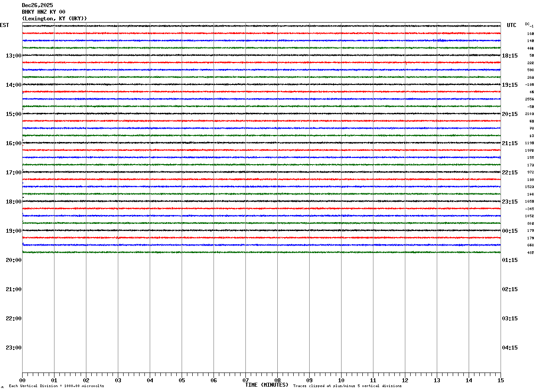Click the black trace beside 16:00 EST
Viewport: 536px width, 392px height.
coord(261,143)
